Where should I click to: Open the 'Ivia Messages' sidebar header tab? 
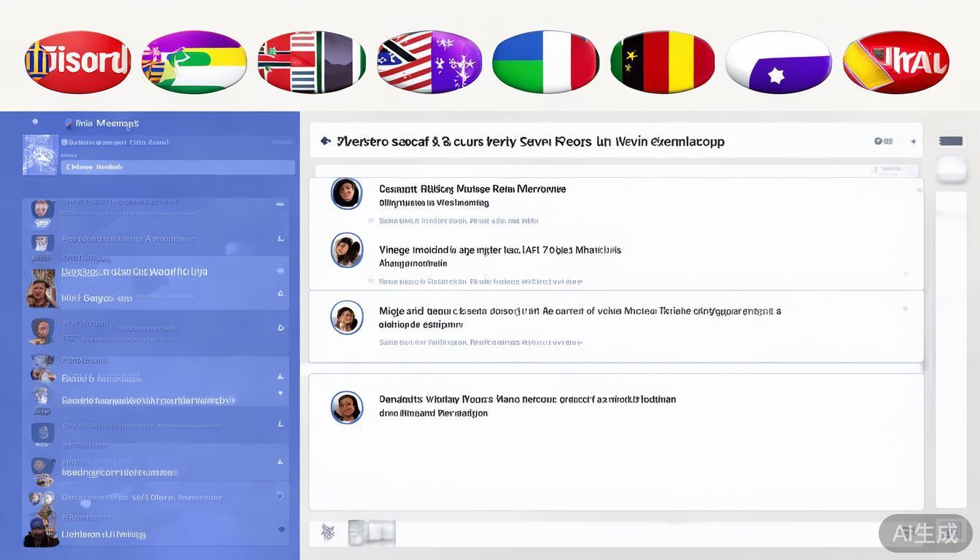[x=106, y=123]
